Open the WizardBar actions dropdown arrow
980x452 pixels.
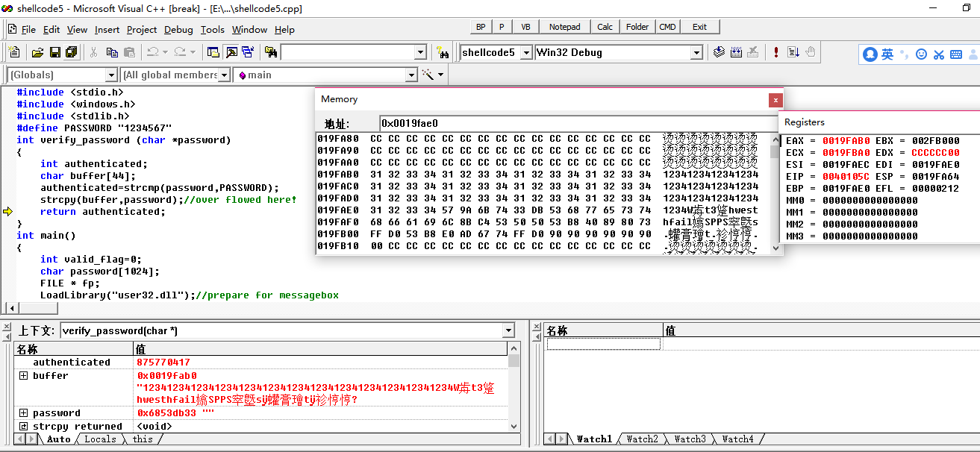pos(441,75)
